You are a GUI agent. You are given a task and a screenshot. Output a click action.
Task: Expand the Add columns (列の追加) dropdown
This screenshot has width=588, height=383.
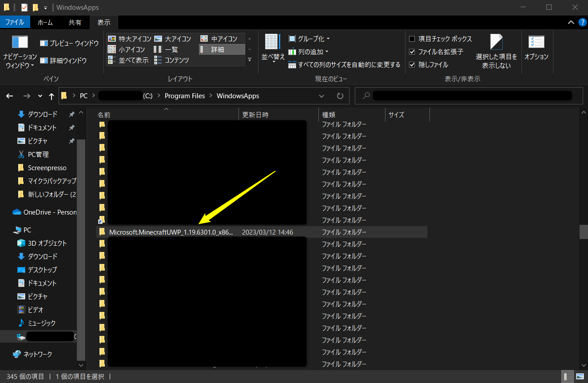(x=309, y=52)
